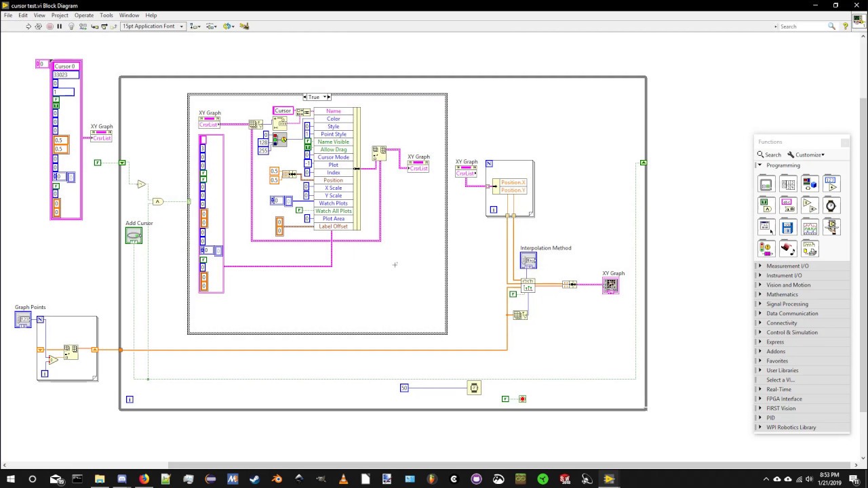Open the String functions palette

point(787,205)
